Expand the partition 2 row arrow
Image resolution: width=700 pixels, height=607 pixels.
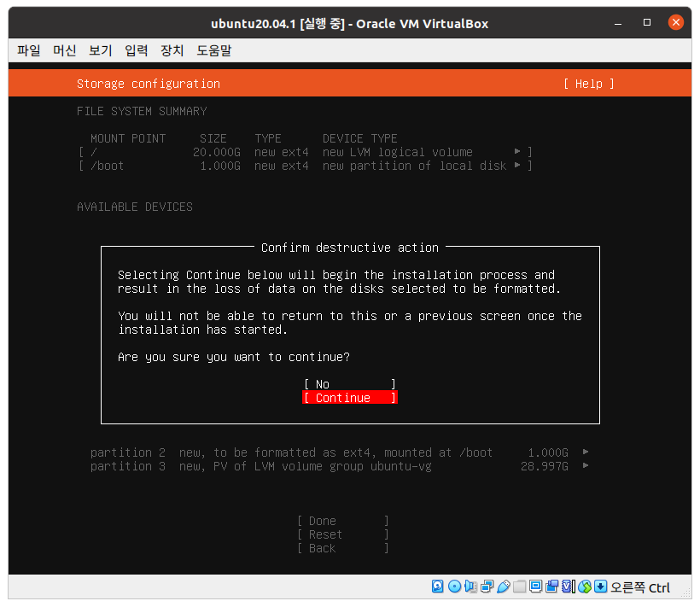coord(586,452)
